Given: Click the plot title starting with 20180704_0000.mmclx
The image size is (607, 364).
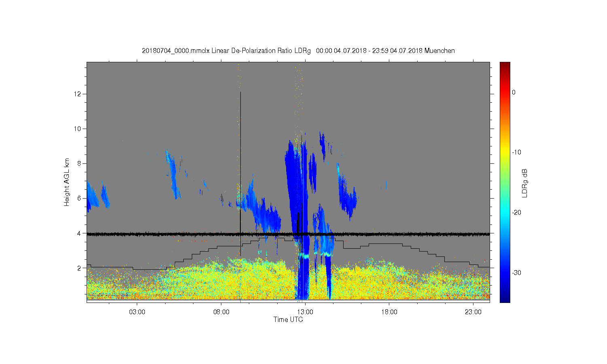Looking at the screenshot, I should [x=298, y=51].
